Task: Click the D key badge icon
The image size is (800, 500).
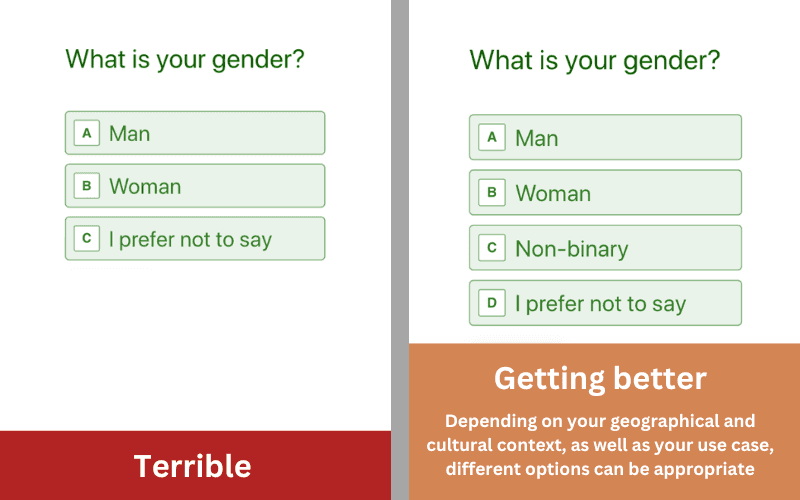Action: [492, 303]
